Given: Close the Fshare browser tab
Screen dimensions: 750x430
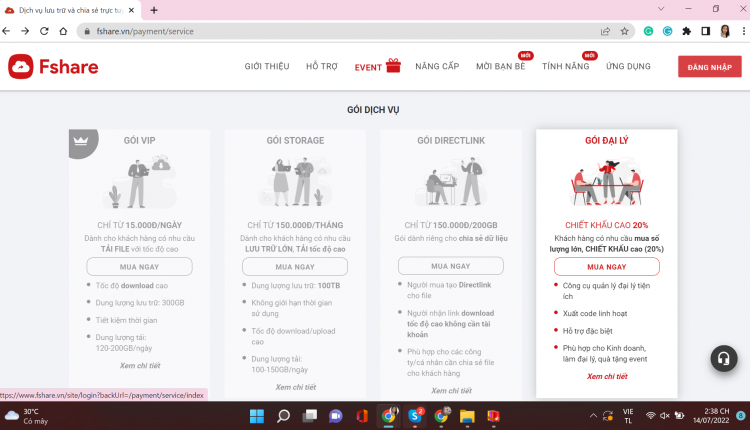Looking at the screenshot, I should [132, 10].
